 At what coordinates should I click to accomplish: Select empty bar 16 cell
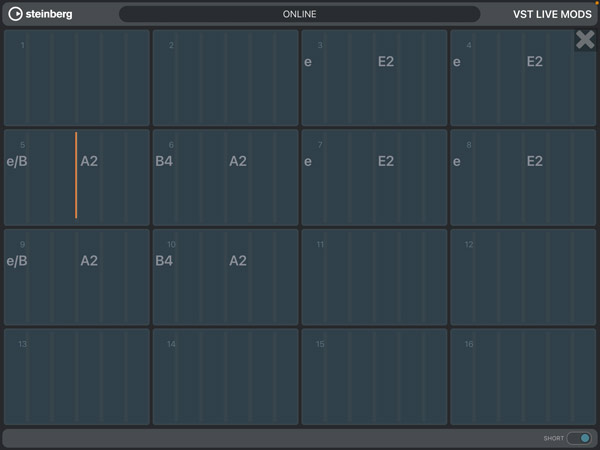(x=523, y=376)
